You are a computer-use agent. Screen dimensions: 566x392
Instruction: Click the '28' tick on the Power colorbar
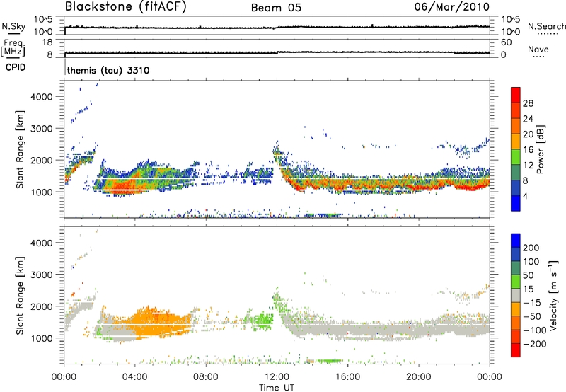(x=528, y=103)
